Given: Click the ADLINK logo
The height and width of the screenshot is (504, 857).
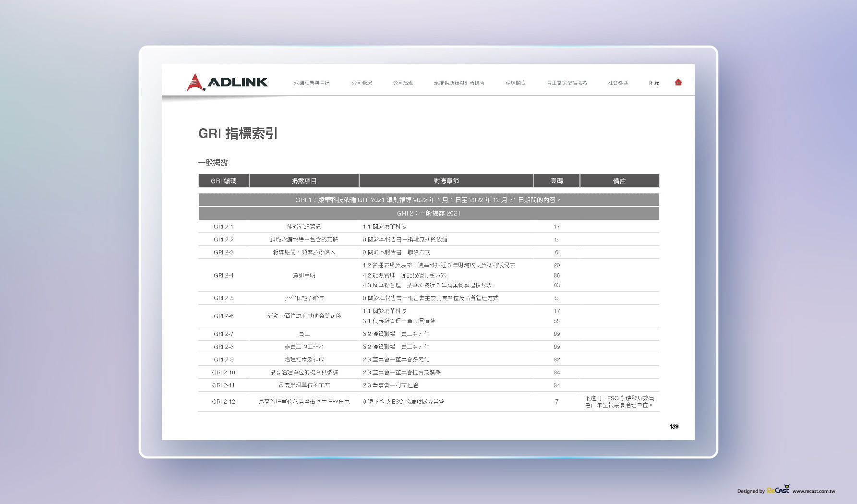Looking at the screenshot, I should point(227,82).
